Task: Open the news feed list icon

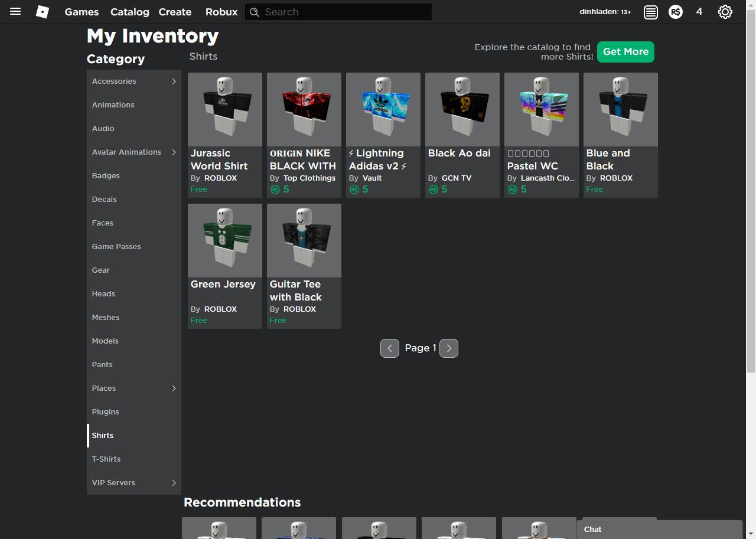Action: 651,12
